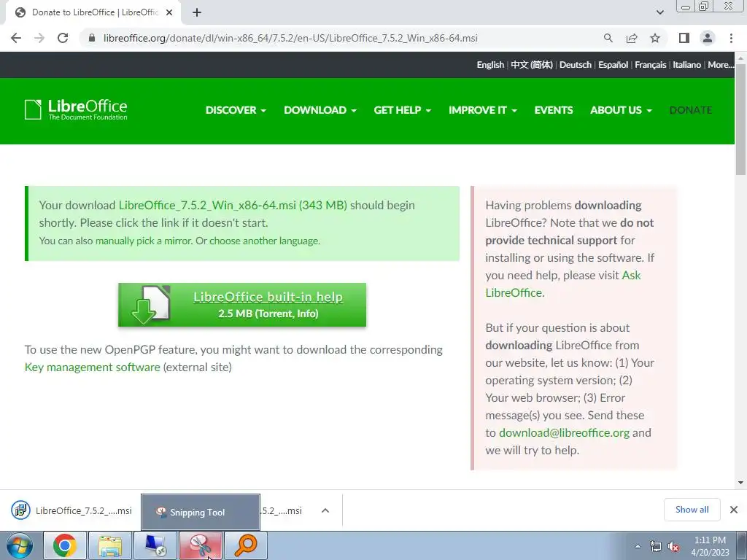747x560 pixels.
Task: Close the Donate to LibreOffice tab
Action: (x=169, y=12)
